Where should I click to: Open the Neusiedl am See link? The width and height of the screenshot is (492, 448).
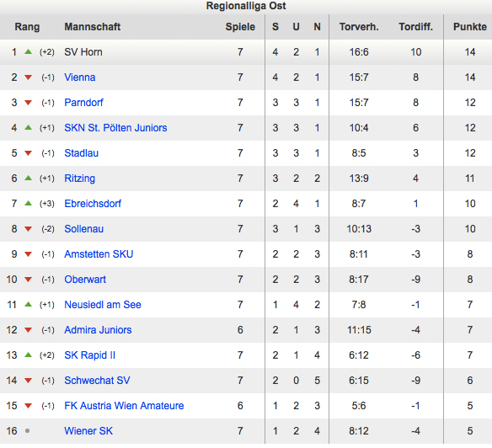103,305
